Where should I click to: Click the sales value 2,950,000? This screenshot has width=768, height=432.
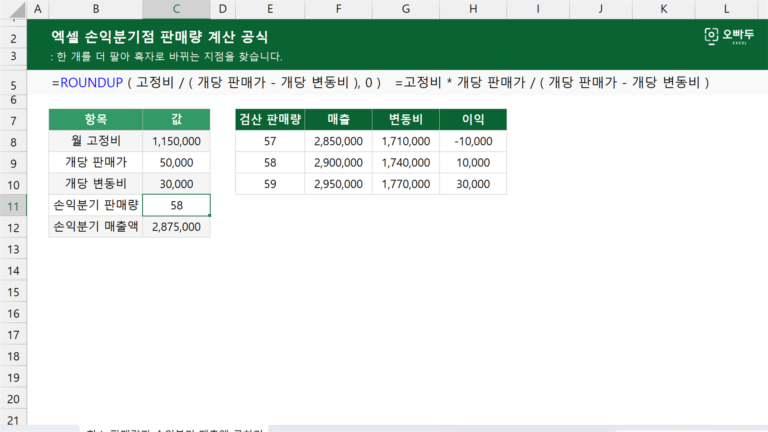[x=338, y=184]
